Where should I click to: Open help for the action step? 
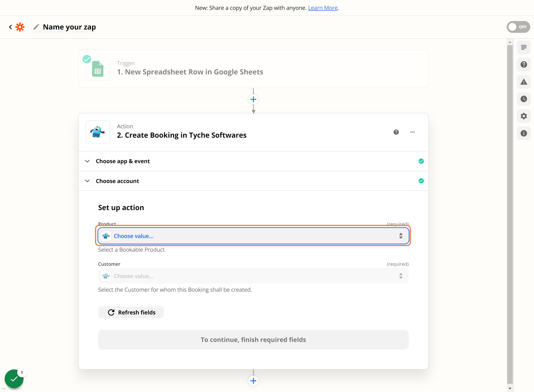(396, 132)
